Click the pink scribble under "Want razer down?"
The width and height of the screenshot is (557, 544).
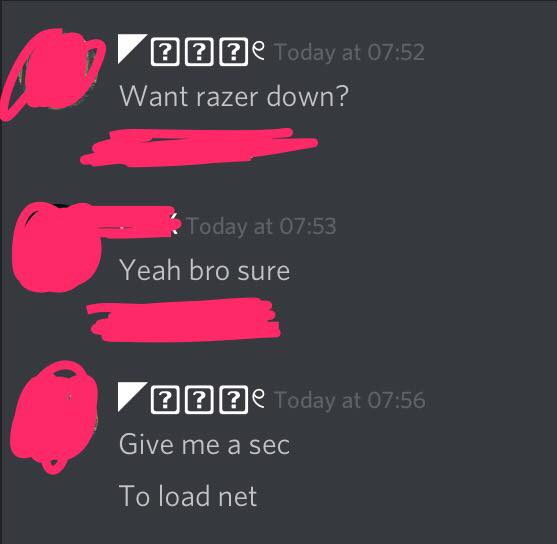pos(199,147)
